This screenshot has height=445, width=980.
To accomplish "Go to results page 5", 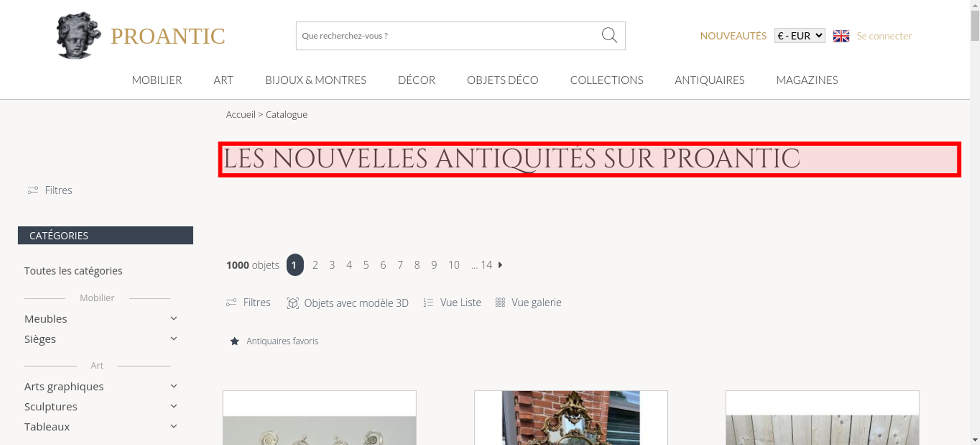I will click(x=366, y=265).
